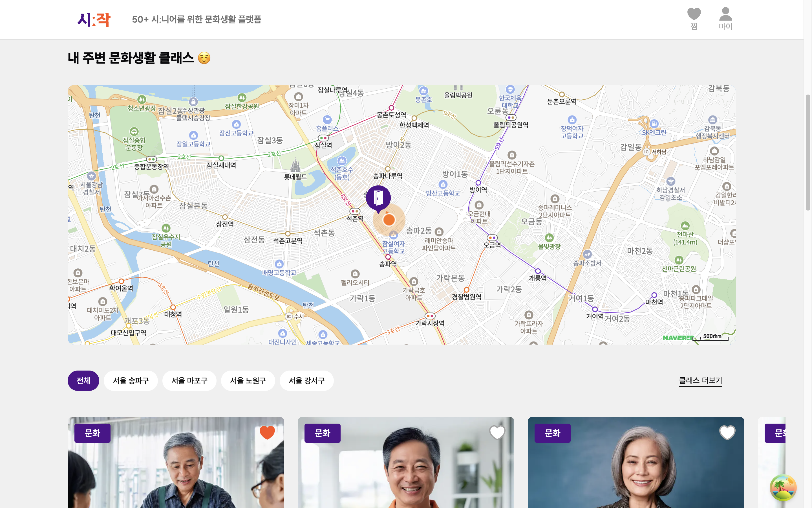Click the 문화 tag on third card
The height and width of the screenshot is (508, 812).
[552, 433]
